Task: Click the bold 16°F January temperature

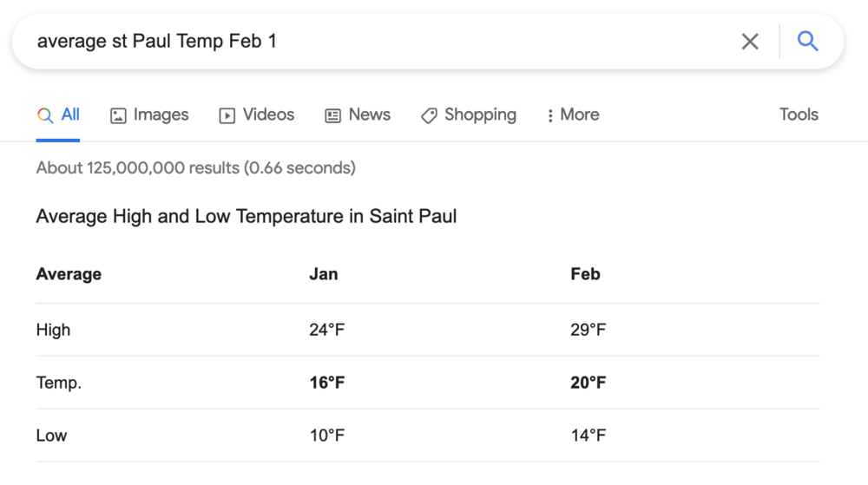Action: (327, 383)
